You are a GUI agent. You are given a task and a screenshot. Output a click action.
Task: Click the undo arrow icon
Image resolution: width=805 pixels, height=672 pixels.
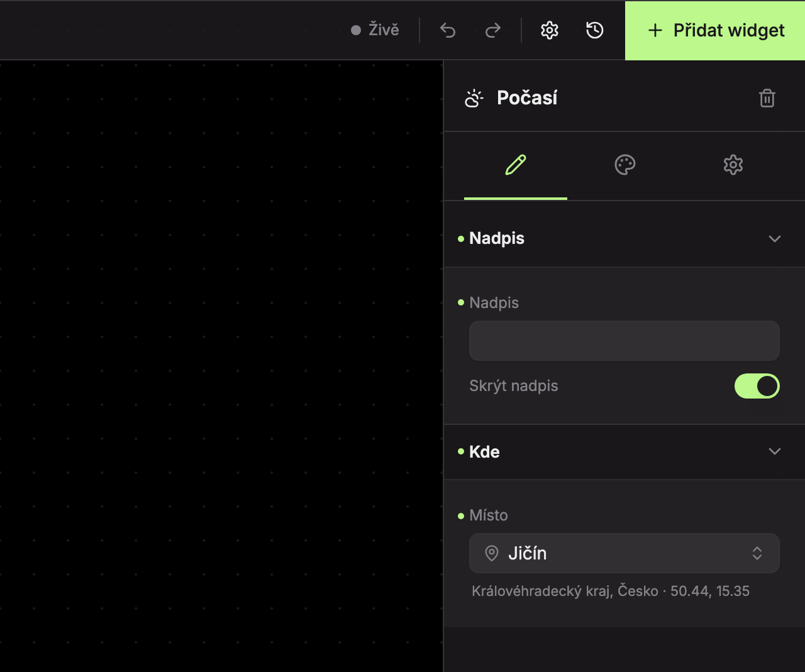[x=448, y=30]
